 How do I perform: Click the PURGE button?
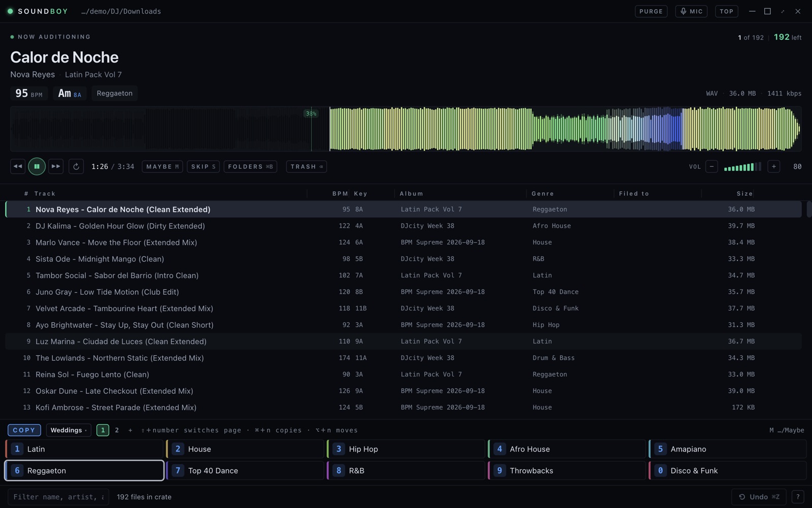(651, 11)
